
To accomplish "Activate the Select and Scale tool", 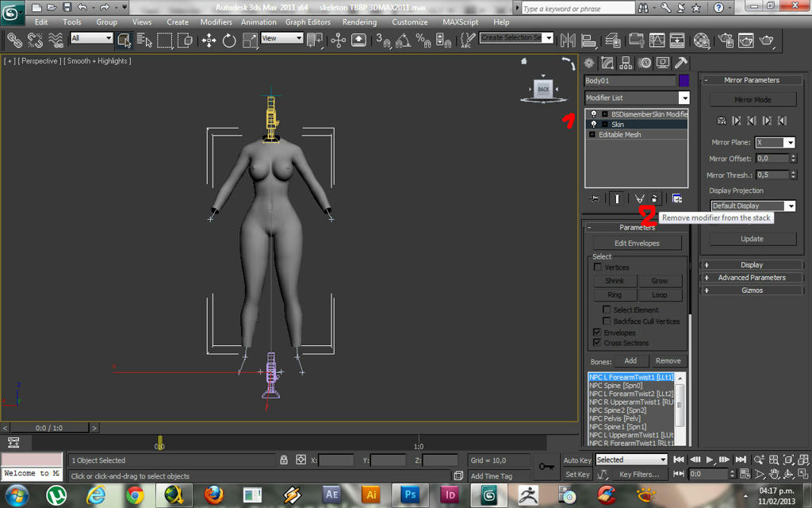I will [250, 40].
